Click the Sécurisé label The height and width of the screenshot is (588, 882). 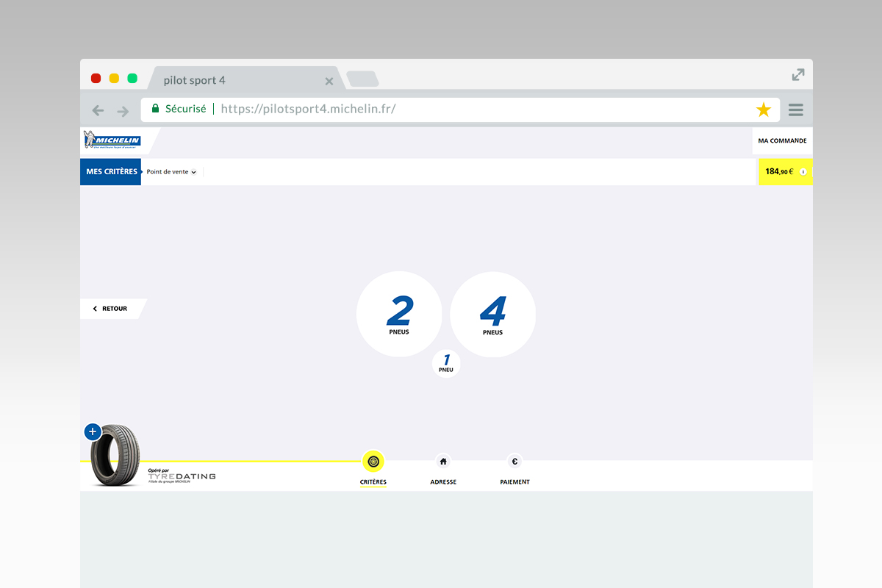click(185, 109)
